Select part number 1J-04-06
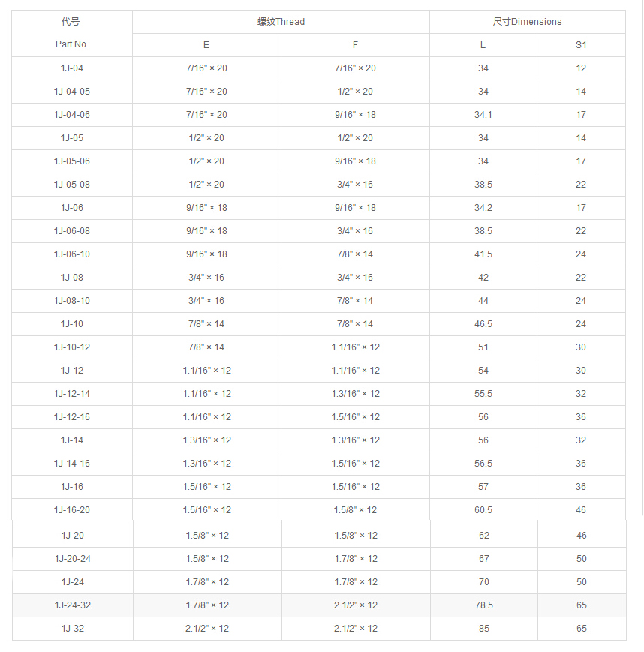Screen dimensions: 644x652 point(72,115)
